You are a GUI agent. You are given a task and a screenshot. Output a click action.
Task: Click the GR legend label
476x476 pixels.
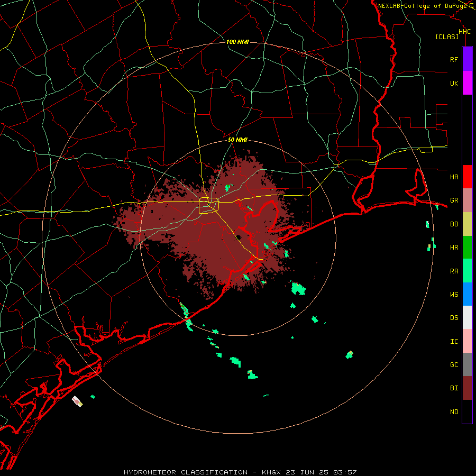click(x=454, y=200)
